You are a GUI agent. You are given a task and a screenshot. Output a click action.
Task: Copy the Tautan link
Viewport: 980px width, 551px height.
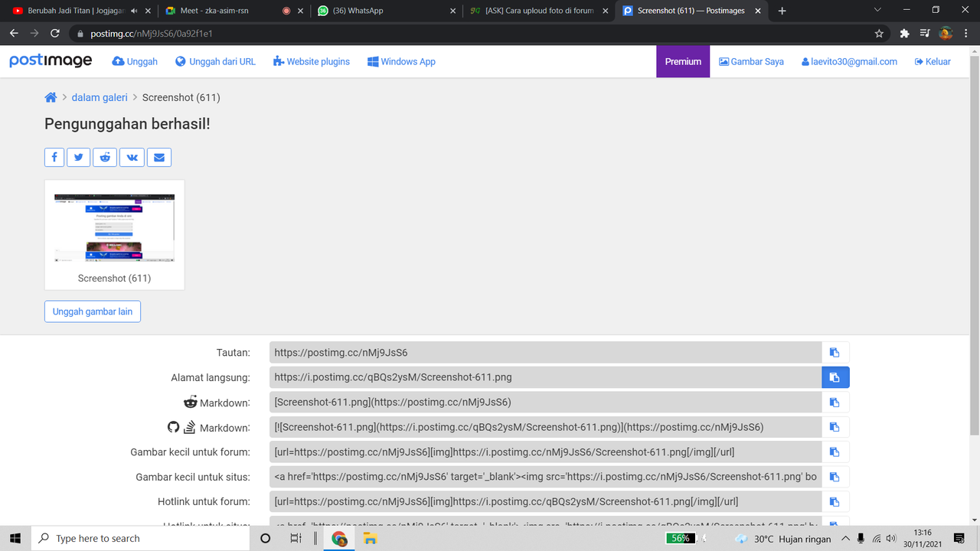point(835,352)
